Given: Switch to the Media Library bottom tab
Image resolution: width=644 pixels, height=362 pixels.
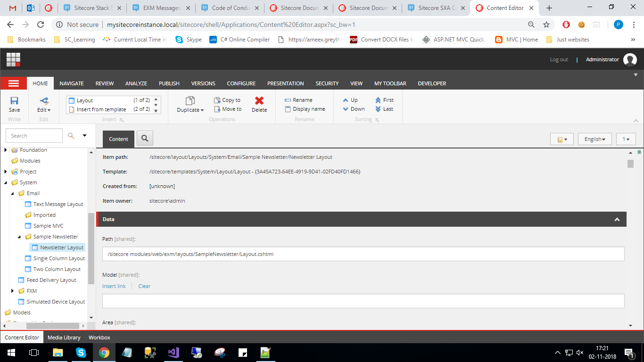Looking at the screenshot, I should [64, 337].
